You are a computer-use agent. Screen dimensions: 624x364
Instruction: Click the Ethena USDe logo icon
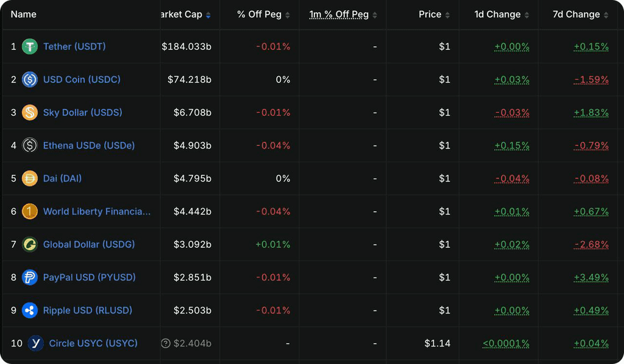[29, 145]
